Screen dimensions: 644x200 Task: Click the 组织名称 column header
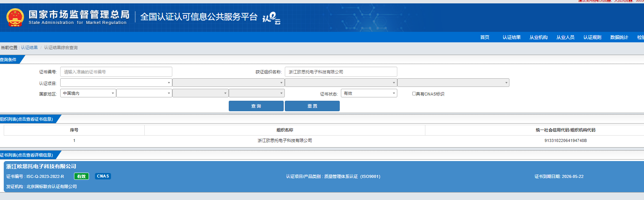click(285, 130)
